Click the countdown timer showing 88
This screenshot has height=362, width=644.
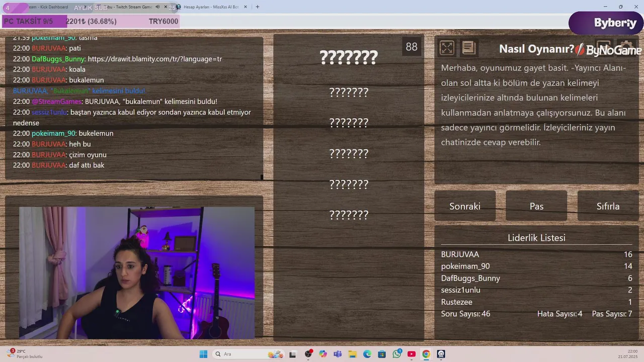(x=412, y=47)
